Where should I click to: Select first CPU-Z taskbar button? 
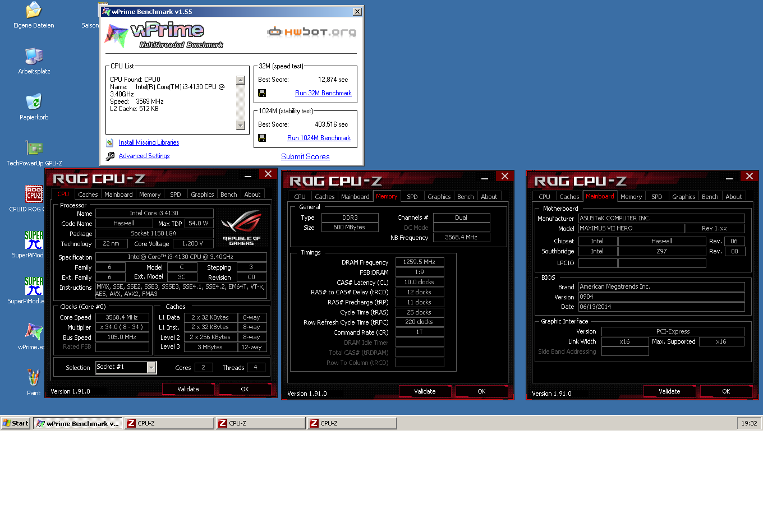[x=169, y=423]
